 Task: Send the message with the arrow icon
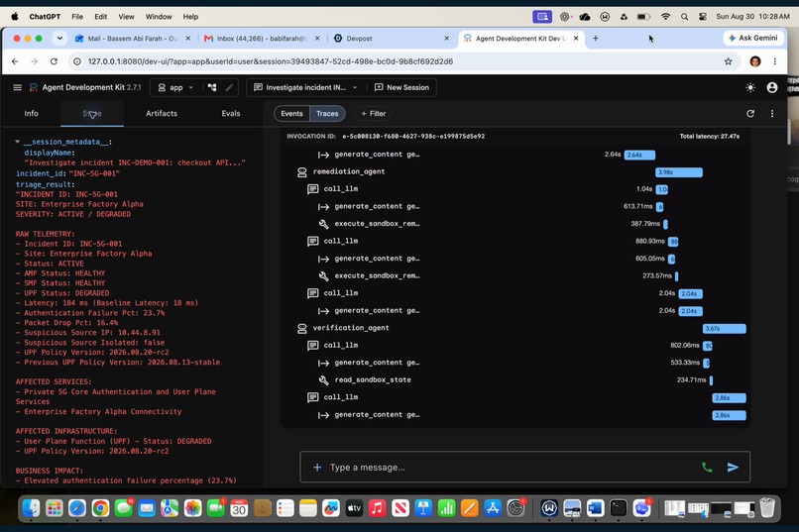pyautogui.click(x=733, y=467)
